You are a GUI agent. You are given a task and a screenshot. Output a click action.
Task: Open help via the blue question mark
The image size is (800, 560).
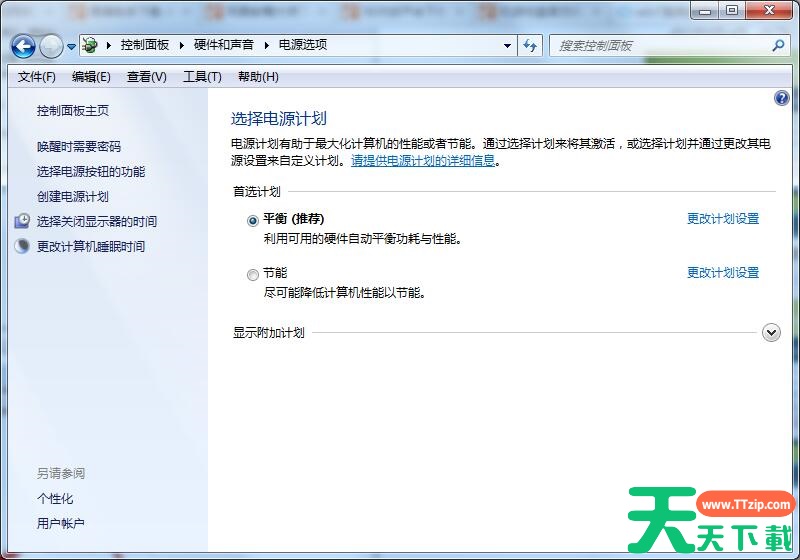pyautogui.click(x=782, y=98)
